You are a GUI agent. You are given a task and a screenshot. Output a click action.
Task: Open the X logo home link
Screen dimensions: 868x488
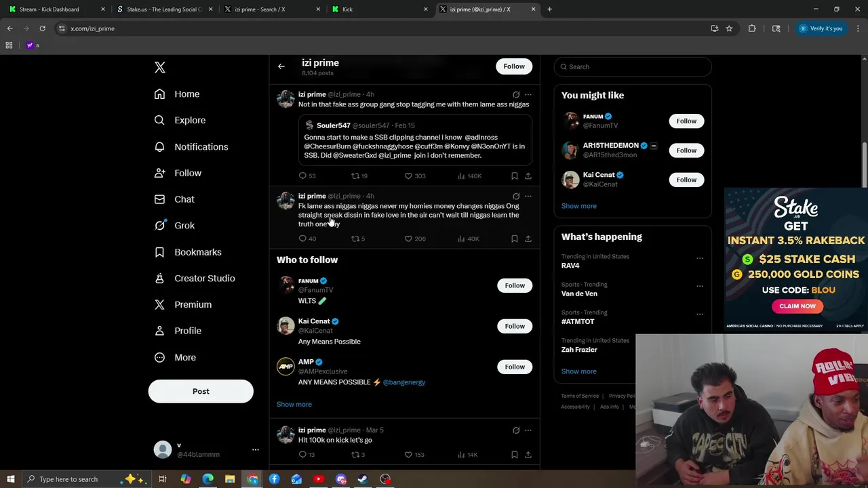pyautogui.click(x=160, y=67)
